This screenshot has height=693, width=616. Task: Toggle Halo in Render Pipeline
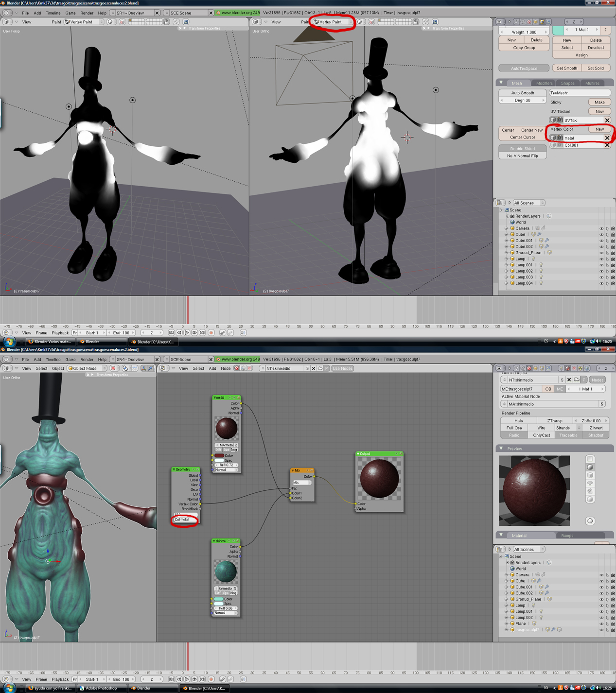point(519,421)
